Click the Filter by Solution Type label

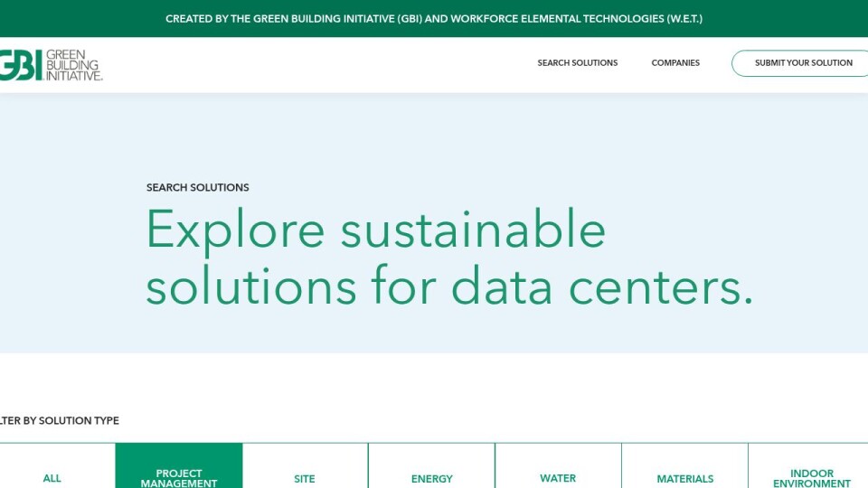point(60,420)
